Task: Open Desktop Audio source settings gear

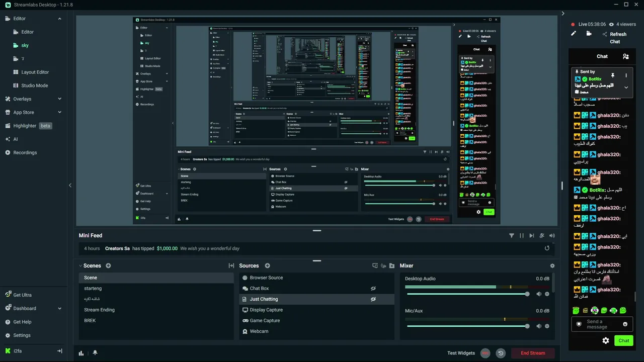Action: tap(547, 294)
